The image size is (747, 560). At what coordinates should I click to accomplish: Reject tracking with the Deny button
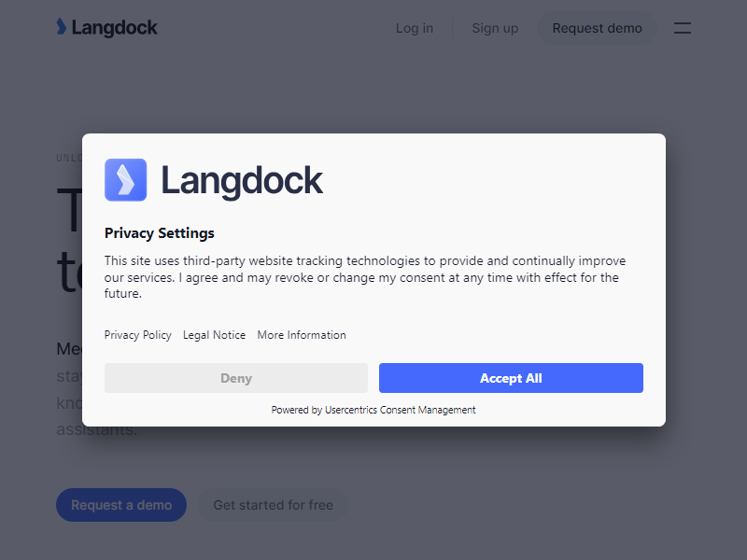236,378
